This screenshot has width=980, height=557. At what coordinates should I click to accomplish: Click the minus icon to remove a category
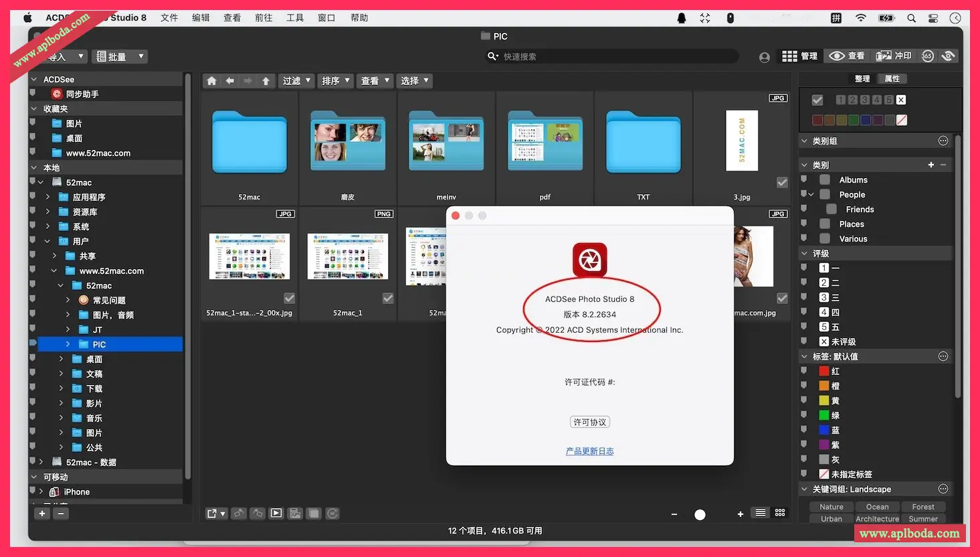coord(943,165)
